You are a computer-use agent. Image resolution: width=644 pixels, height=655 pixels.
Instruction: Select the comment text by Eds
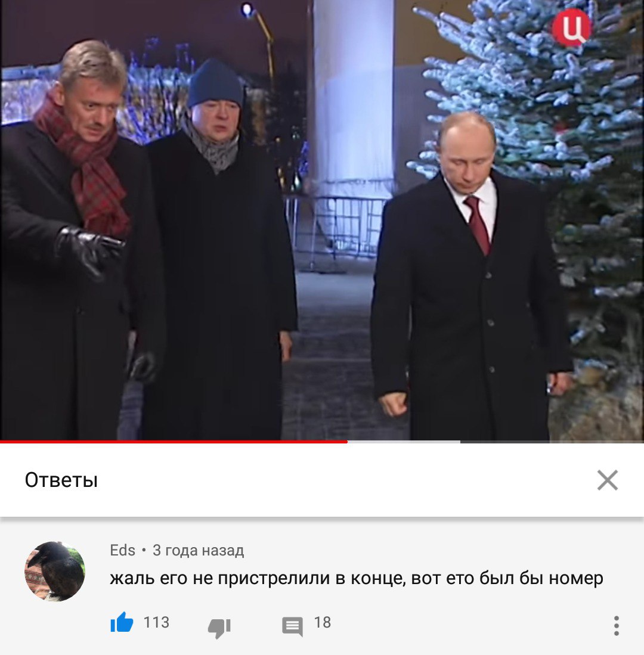[357, 578]
